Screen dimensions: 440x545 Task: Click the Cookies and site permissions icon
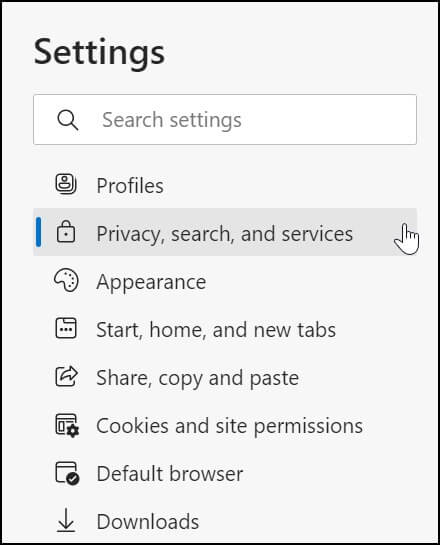pyautogui.click(x=67, y=425)
